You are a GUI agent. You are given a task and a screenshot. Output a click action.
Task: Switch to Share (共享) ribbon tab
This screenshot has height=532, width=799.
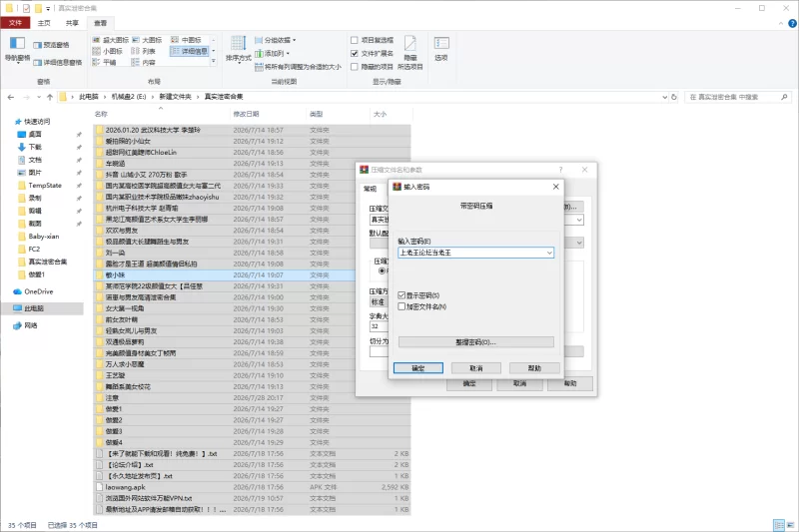coord(72,23)
